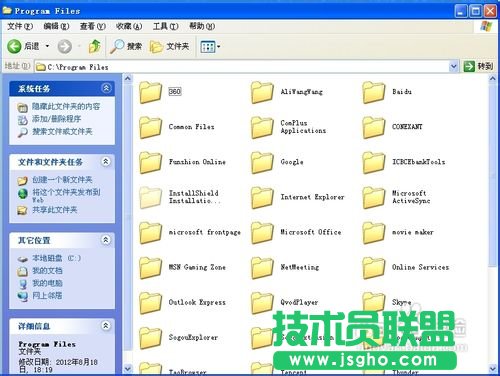This screenshot has width=500, height=376.
Task: Select the movie maker folder icon
Action: (373, 233)
